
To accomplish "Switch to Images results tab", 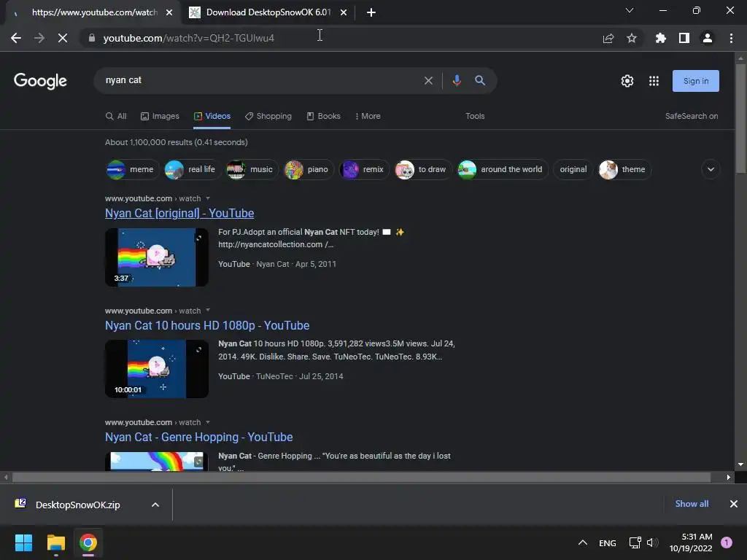I will pyautogui.click(x=160, y=116).
